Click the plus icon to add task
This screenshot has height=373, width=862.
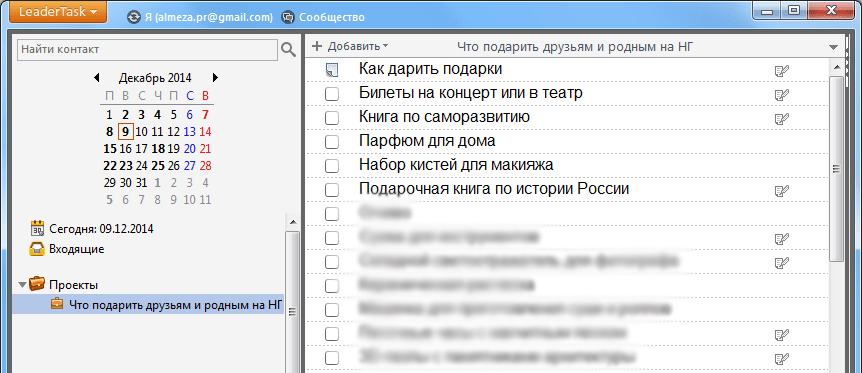(x=317, y=46)
